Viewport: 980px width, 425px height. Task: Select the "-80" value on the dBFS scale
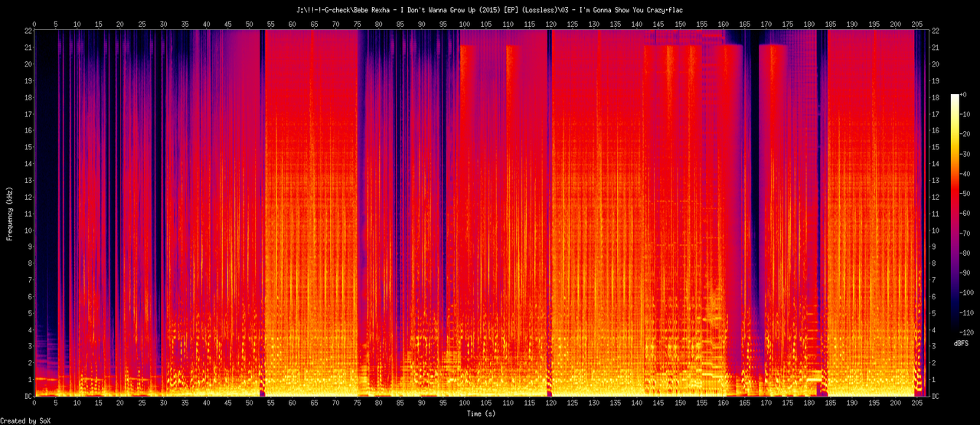tap(967, 253)
